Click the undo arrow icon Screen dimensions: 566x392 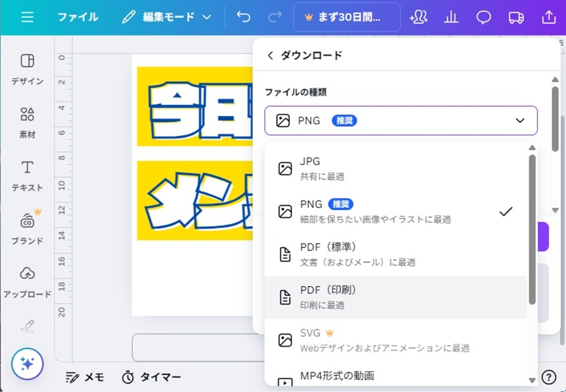[244, 17]
